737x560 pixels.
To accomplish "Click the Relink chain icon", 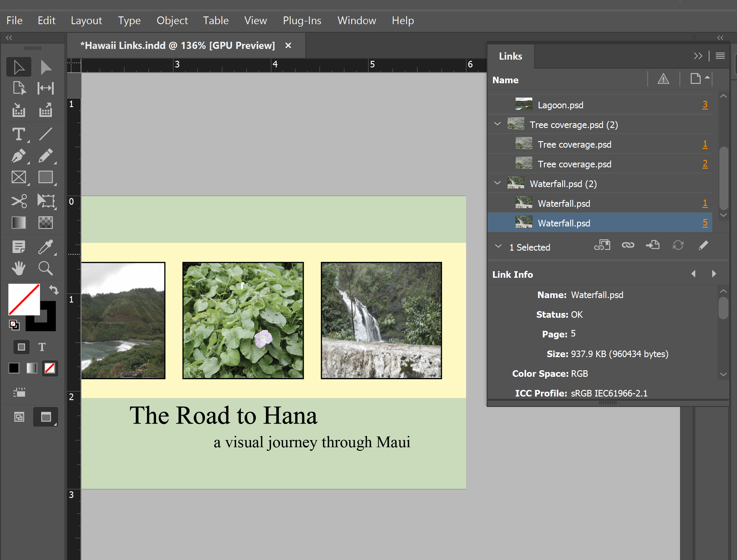I will pos(628,245).
